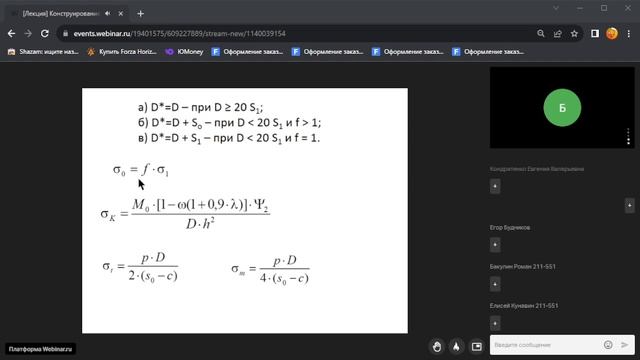This screenshot has width=640, height=360.
Task: Toggle picture-in-picture layout button
Action: coord(476,347)
